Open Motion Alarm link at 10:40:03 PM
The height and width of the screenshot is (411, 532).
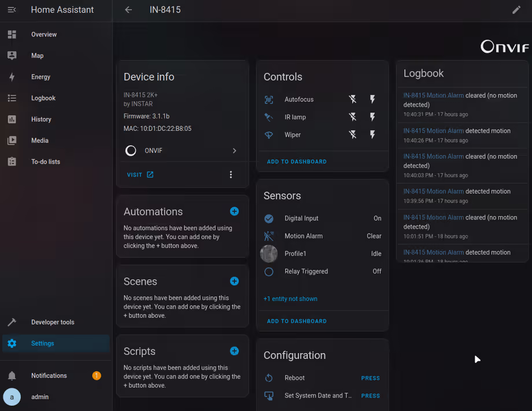tap(433, 157)
